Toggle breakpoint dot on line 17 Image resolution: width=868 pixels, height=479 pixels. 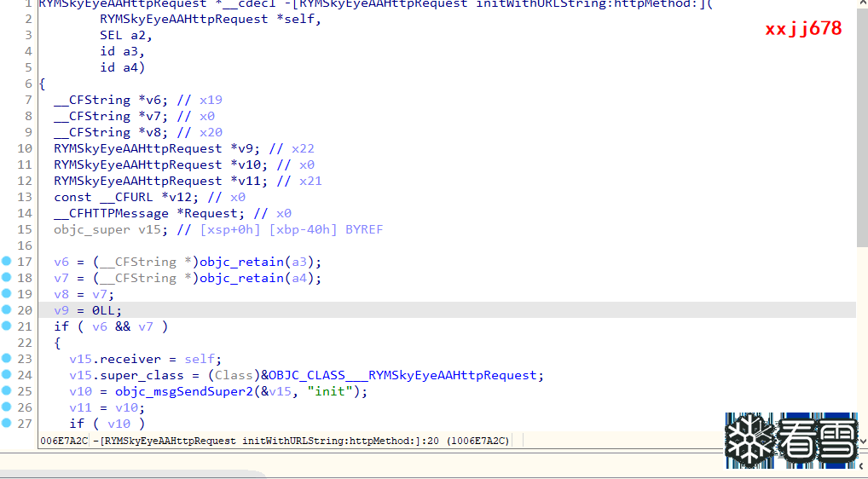6,261
